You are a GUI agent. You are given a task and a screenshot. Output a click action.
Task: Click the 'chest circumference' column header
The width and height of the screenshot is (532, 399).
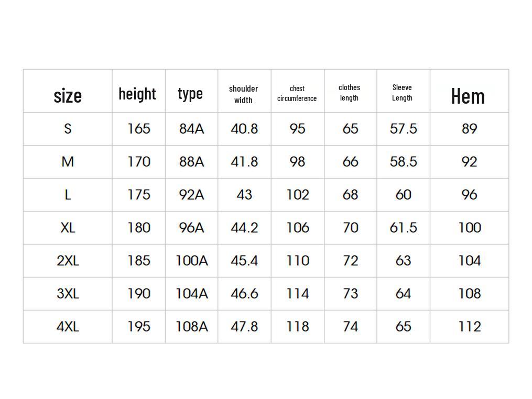pyautogui.click(x=297, y=93)
